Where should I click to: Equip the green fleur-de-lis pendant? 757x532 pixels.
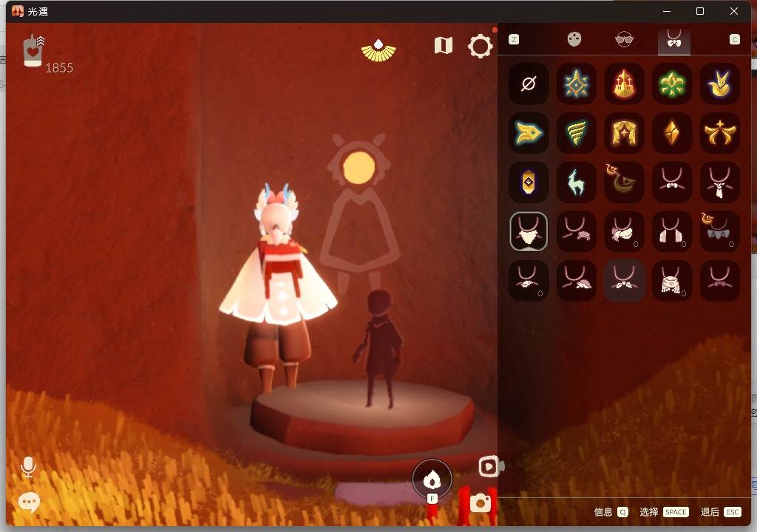coord(672,83)
